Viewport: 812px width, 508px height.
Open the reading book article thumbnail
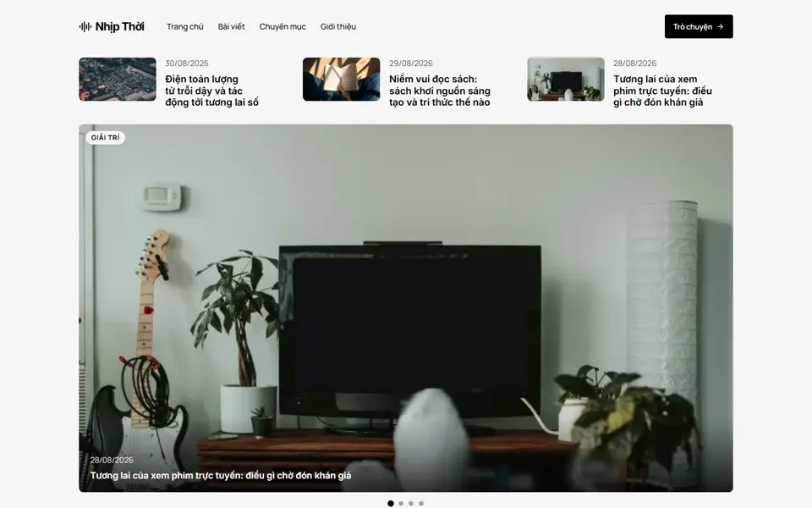(x=341, y=80)
